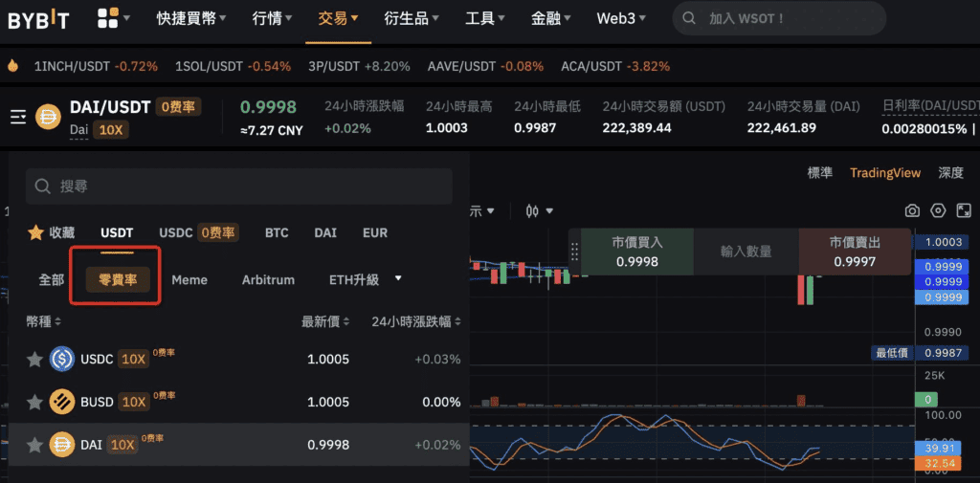Image resolution: width=980 pixels, height=483 pixels.
Task: Open candlestick chart type icon
Action: click(532, 211)
